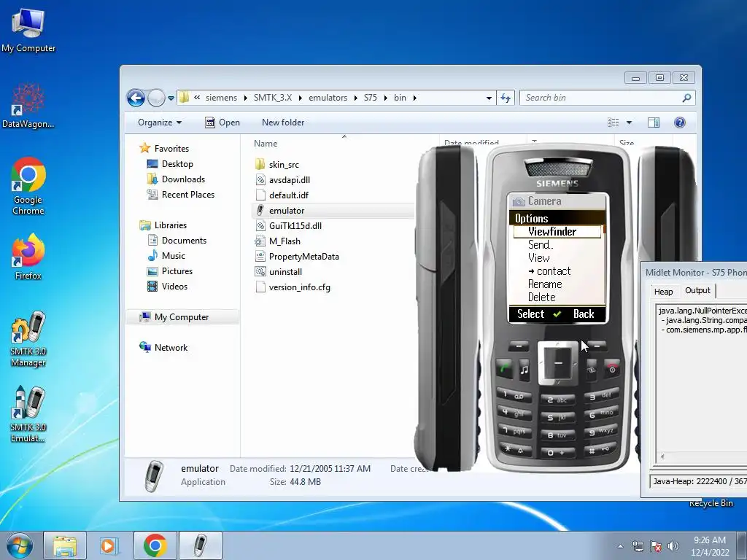Select Documents library
This screenshot has height=560, width=747.
177,241
